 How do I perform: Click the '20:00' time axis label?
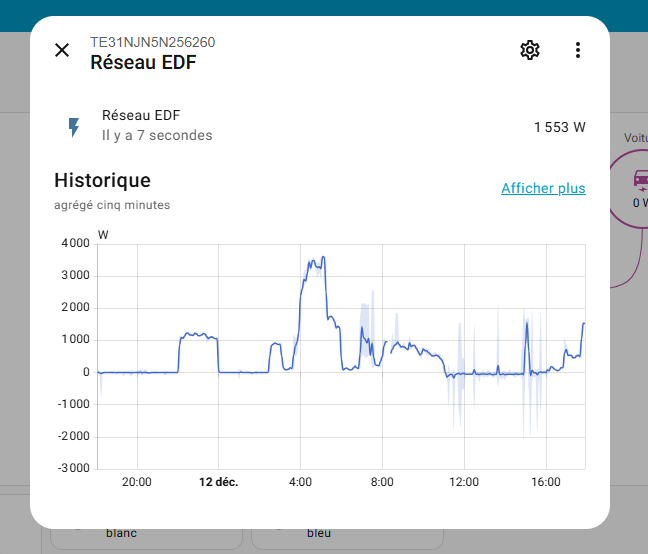pos(137,482)
